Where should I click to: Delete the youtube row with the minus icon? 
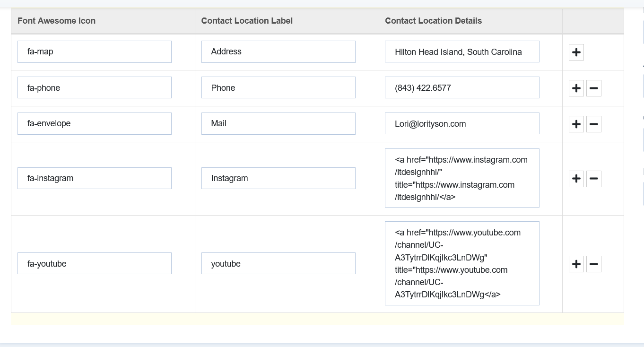tap(593, 264)
